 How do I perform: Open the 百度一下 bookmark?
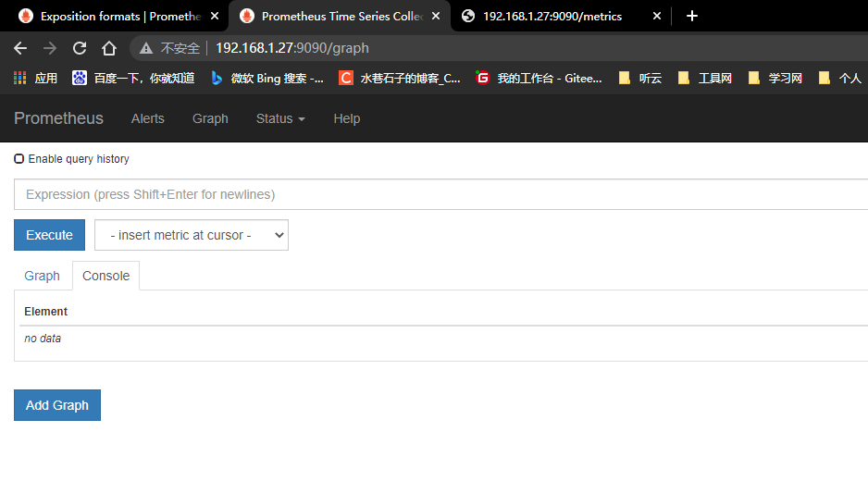(133, 78)
